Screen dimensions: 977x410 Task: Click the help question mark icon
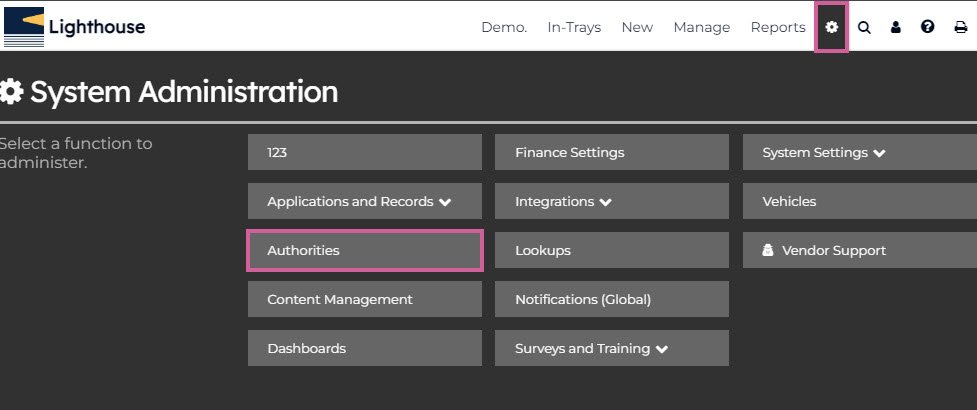927,27
